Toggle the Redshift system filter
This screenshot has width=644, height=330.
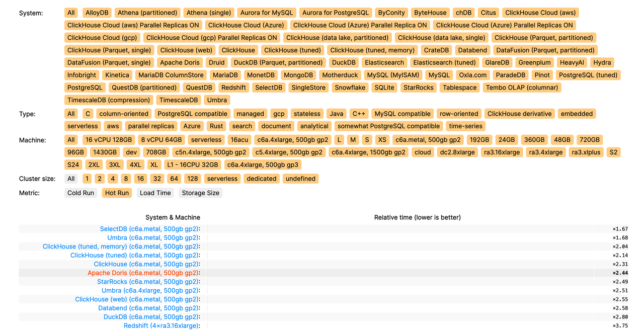click(233, 88)
